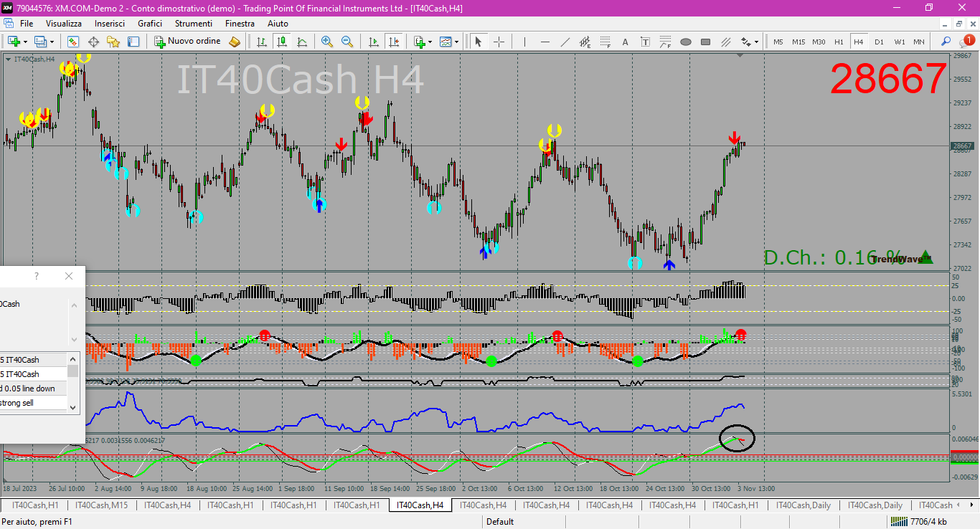Select the parallel lines channel tool

pos(725,42)
